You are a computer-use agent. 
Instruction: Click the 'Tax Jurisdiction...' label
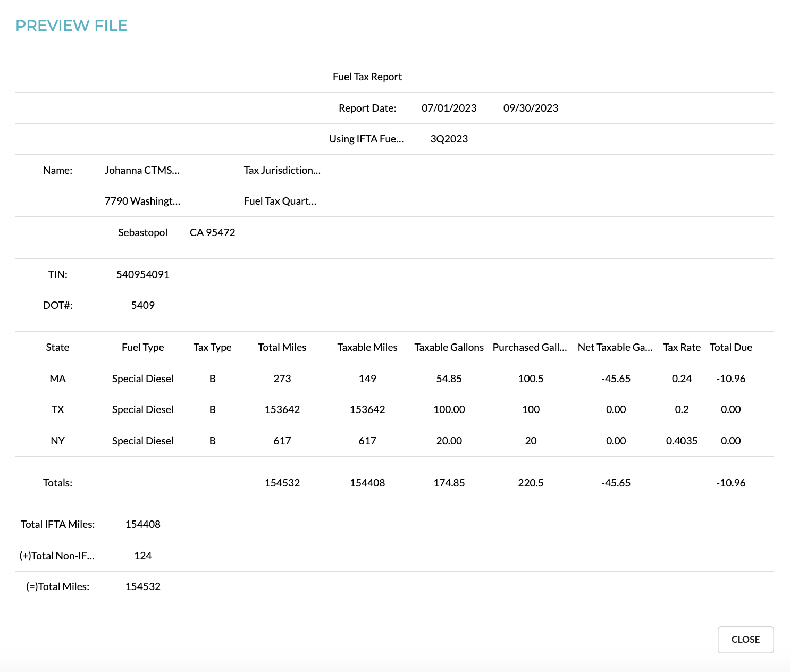pyautogui.click(x=282, y=170)
